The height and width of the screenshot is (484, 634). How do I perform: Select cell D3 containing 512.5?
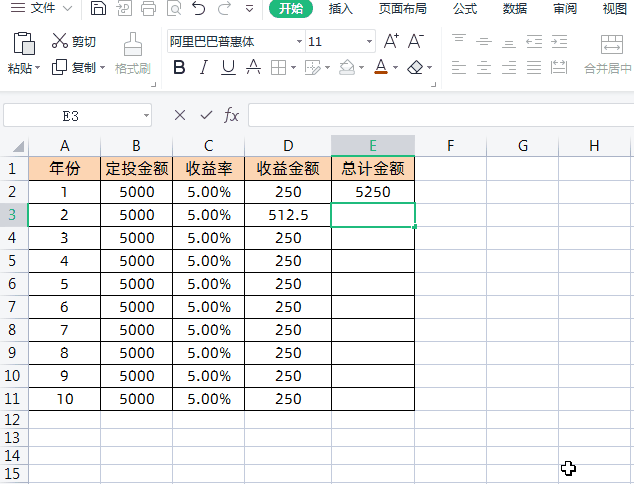tap(288, 215)
